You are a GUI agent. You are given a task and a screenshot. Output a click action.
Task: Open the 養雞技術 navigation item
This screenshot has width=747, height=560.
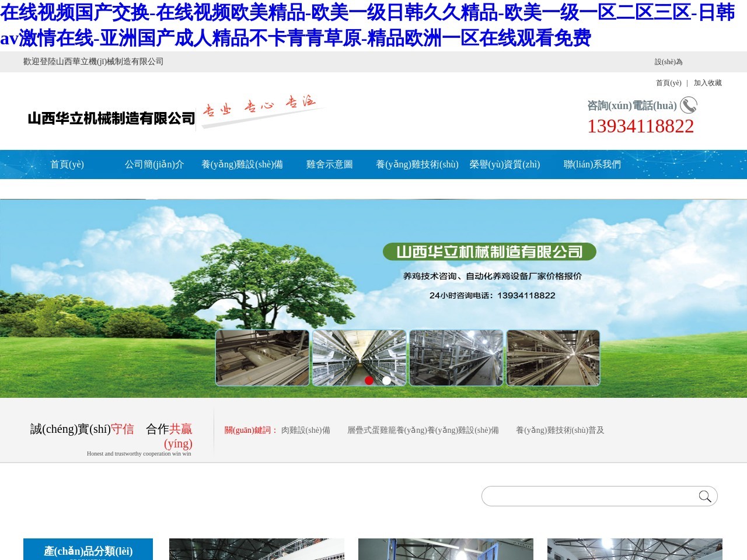pos(417,164)
